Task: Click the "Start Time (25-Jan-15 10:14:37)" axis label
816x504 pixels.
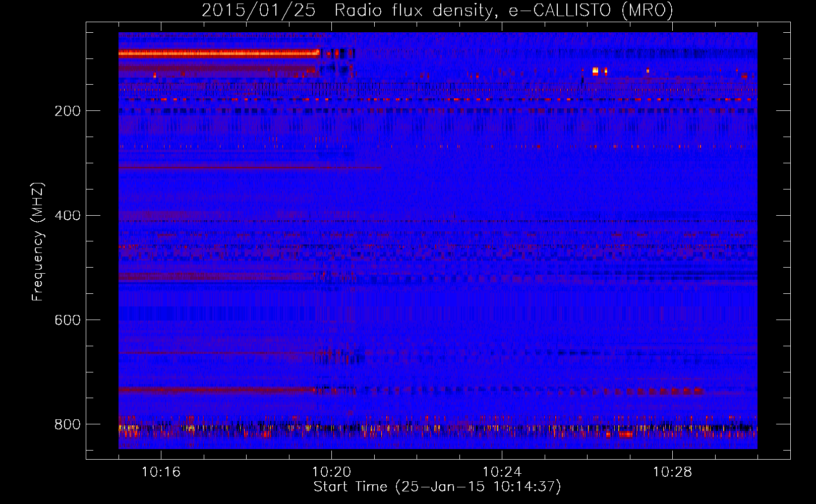Action: pyautogui.click(x=437, y=487)
